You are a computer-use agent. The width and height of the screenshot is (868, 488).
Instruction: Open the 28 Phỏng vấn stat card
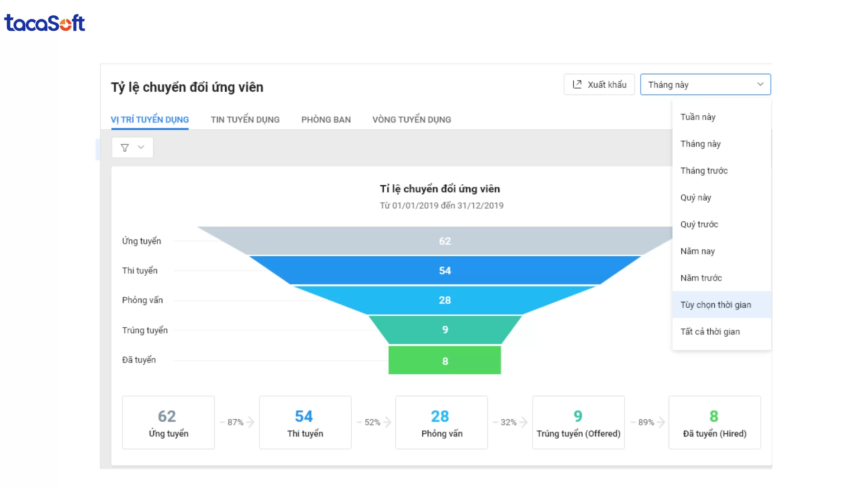[x=441, y=422]
